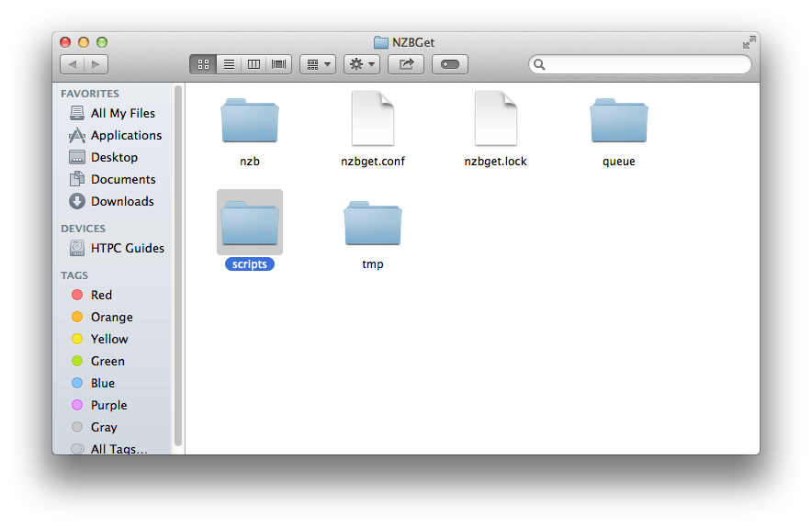The image size is (812, 527).
Task: Select HTPC Guides under Devices
Action: tap(127, 248)
